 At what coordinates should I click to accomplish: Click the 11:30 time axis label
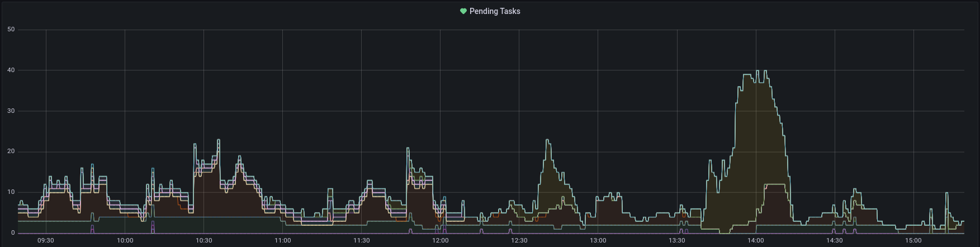(x=361, y=240)
